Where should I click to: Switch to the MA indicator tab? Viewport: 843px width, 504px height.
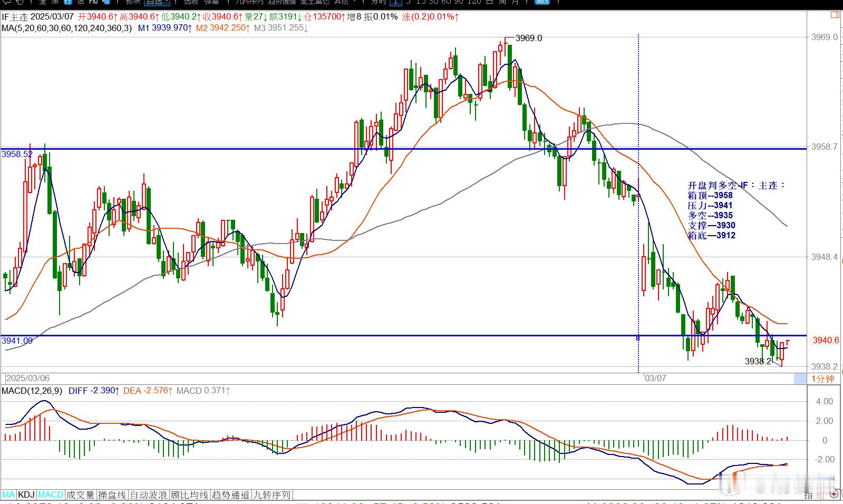tap(8, 495)
